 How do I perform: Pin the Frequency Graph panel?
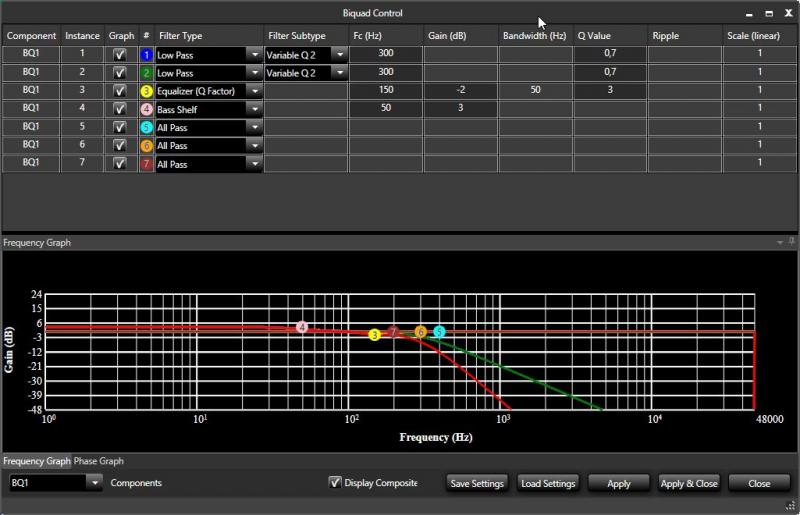tap(791, 242)
